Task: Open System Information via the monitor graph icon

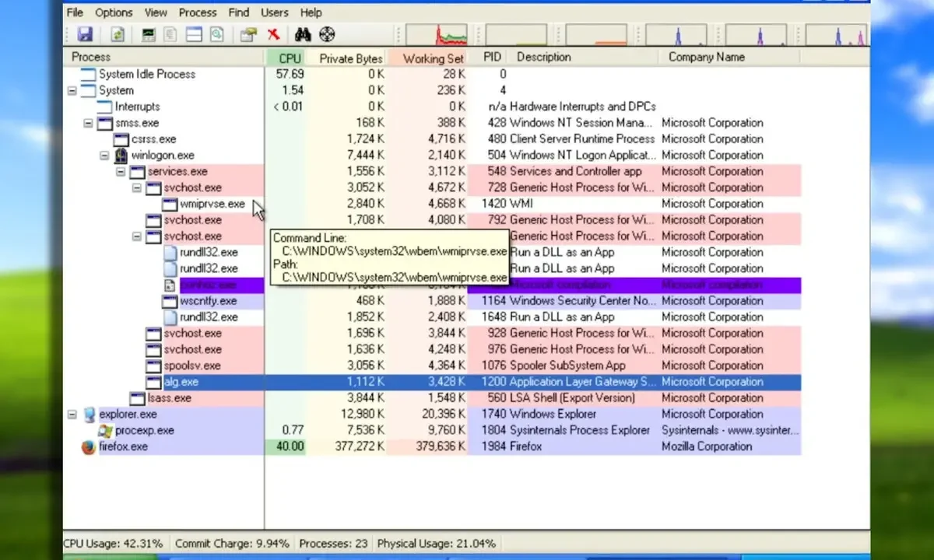Action: (x=148, y=34)
